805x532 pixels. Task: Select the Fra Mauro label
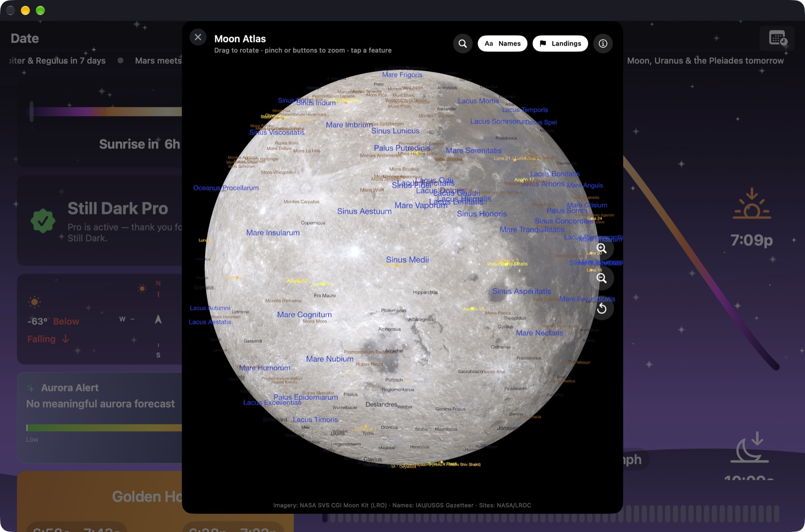(x=325, y=296)
